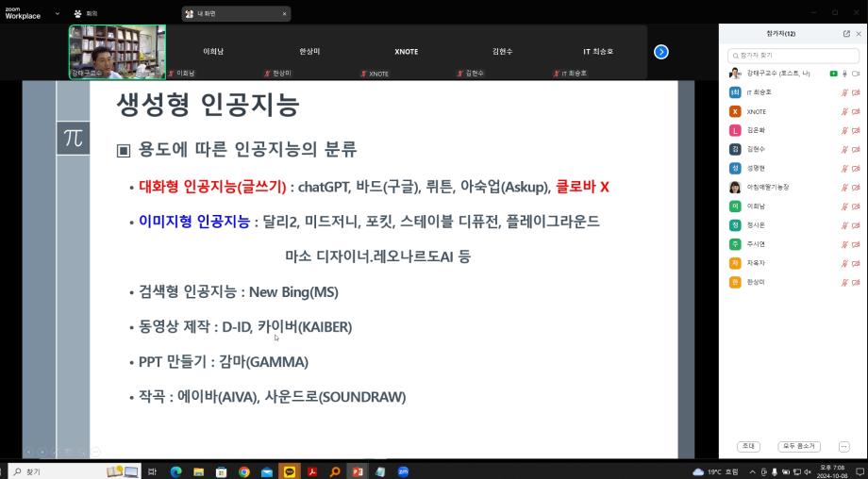Close the participants panel
Screen dimensions: 868x479
(859, 34)
